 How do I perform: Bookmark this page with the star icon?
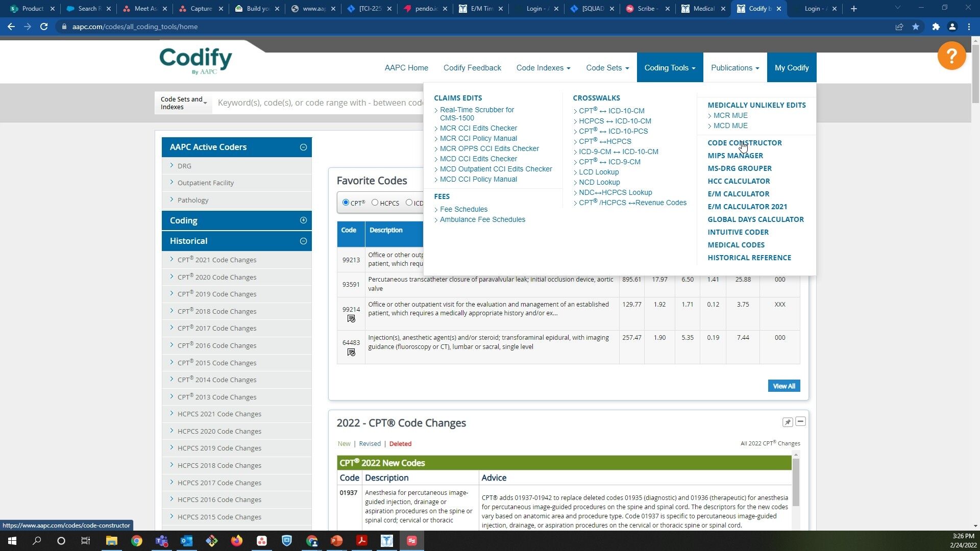pos(916,27)
